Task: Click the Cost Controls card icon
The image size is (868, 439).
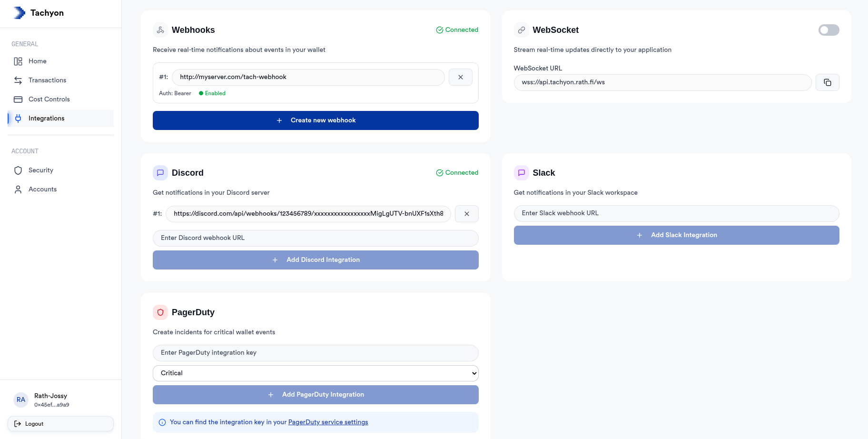Action: (x=18, y=99)
